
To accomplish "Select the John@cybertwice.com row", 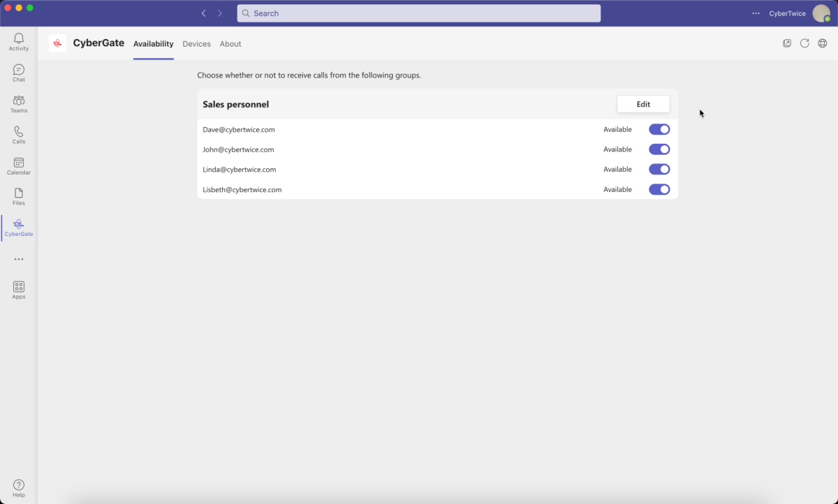I will click(x=437, y=149).
